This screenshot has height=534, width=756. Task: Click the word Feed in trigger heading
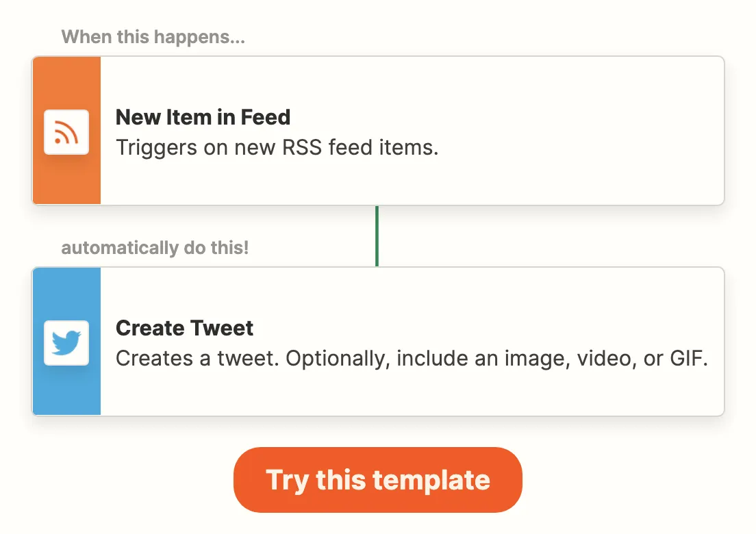[266, 117]
